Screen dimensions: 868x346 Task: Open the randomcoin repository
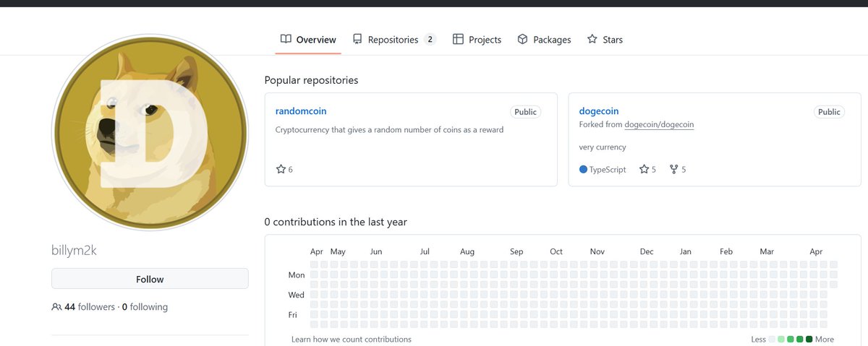pyautogui.click(x=301, y=111)
